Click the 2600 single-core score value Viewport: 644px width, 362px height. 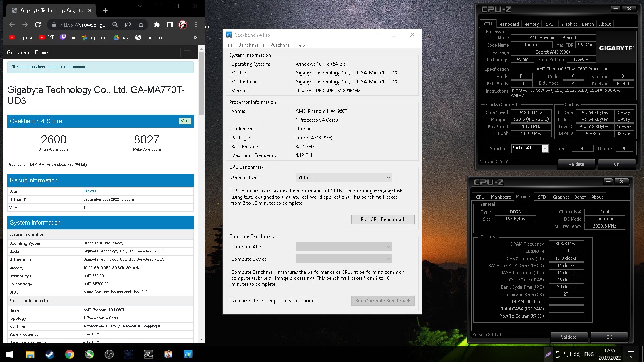pyautogui.click(x=54, y=139)
